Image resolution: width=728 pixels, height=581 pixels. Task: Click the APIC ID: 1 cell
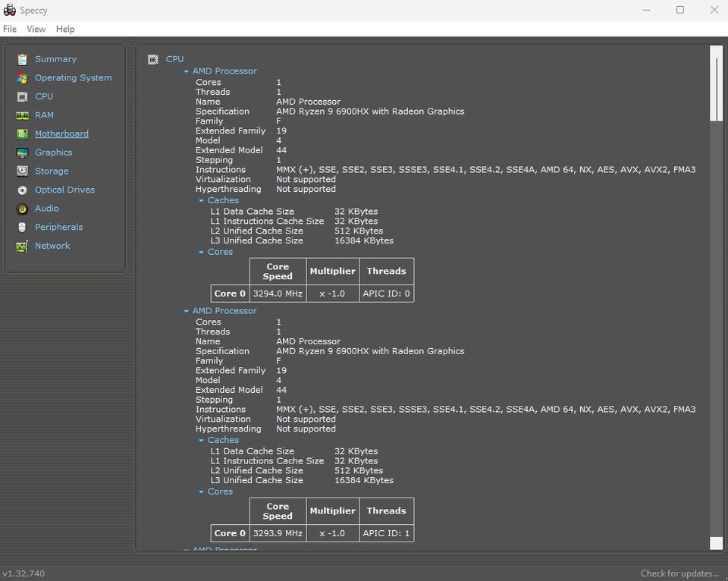point(386,533)
